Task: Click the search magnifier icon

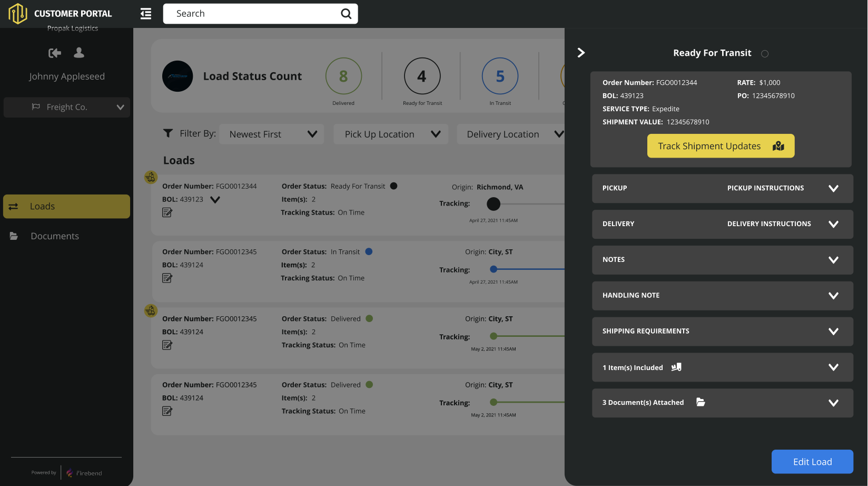Action: [345, 13]
